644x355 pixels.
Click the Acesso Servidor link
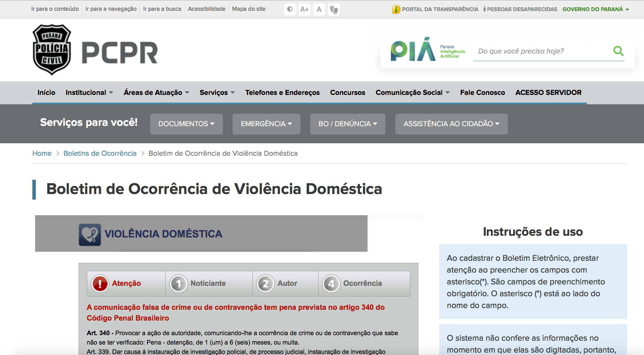(548, 92)
